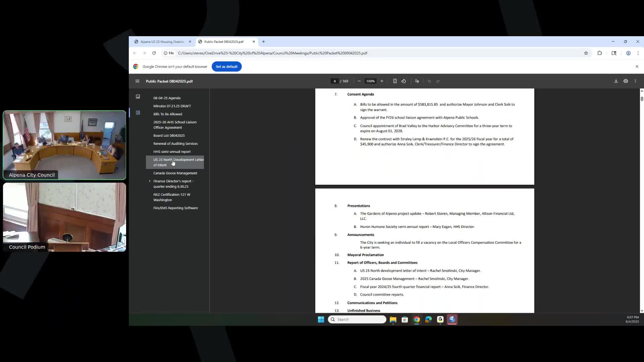644x362 pixels.
Task: Click the page number input field
Action: (334, 81)
